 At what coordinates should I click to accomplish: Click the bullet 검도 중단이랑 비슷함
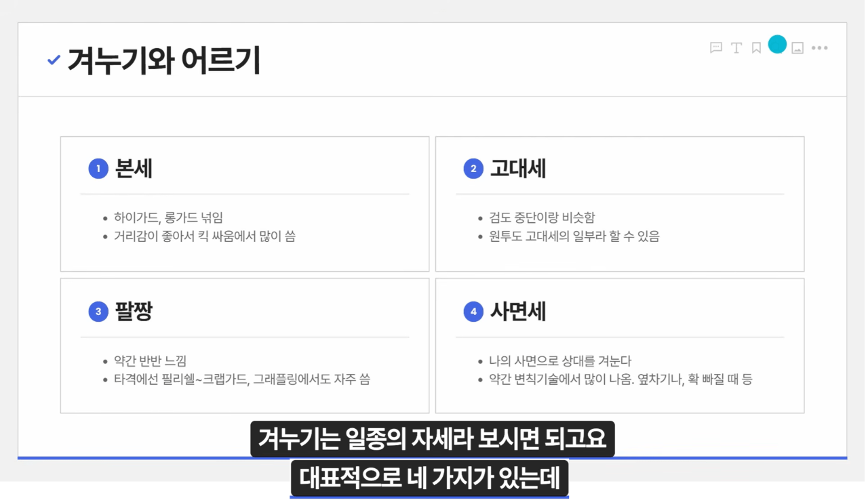click(542, 217)
